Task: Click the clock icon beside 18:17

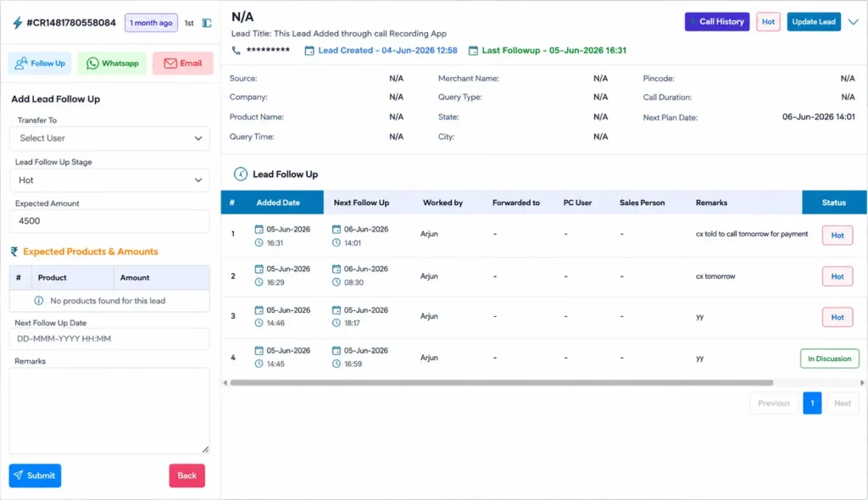Action: (337, 323)
